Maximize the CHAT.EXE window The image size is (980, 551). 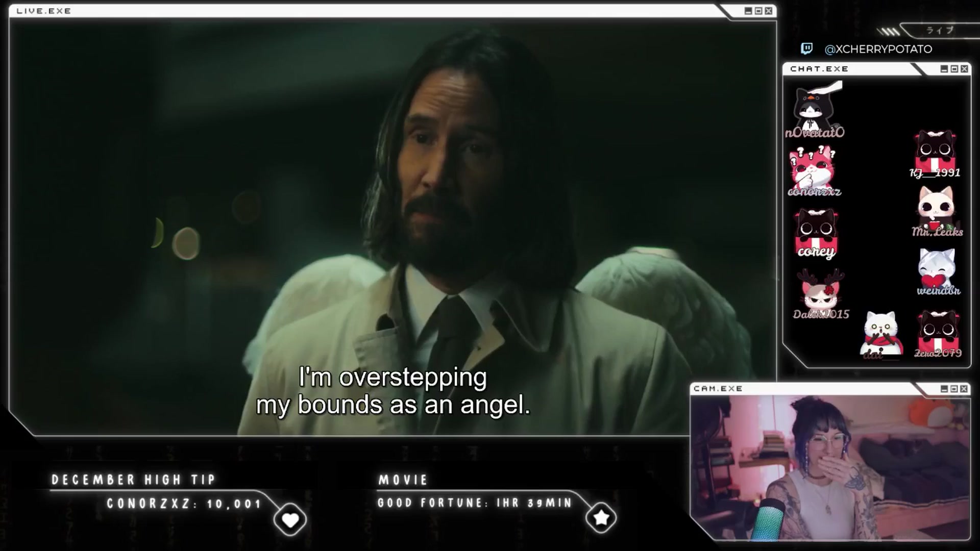[x=954, y=69]
